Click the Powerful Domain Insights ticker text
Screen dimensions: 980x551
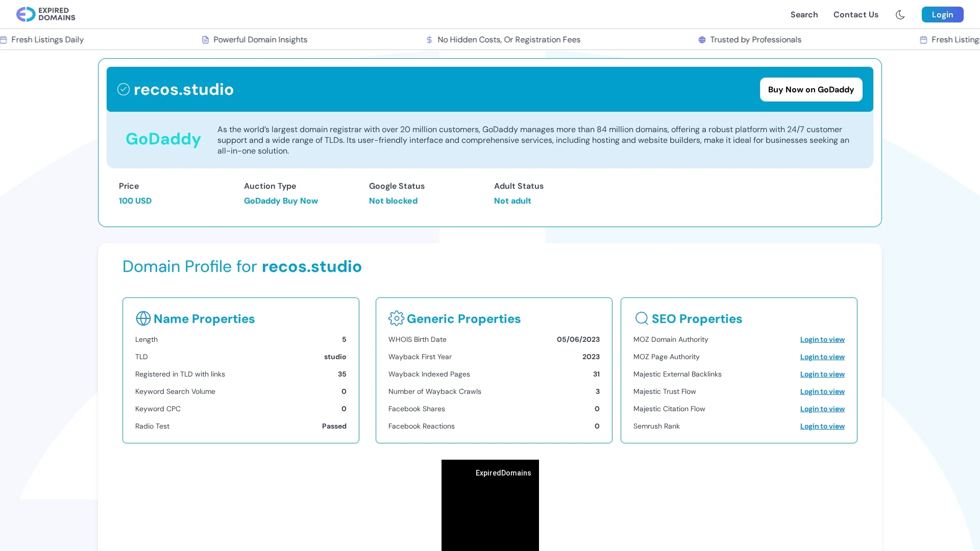tap(260, 40)
